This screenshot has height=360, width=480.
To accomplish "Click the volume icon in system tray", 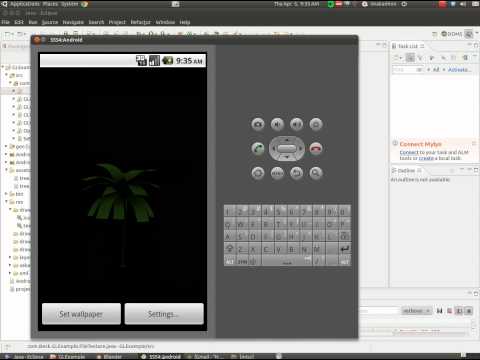I will tap(463, 4).
